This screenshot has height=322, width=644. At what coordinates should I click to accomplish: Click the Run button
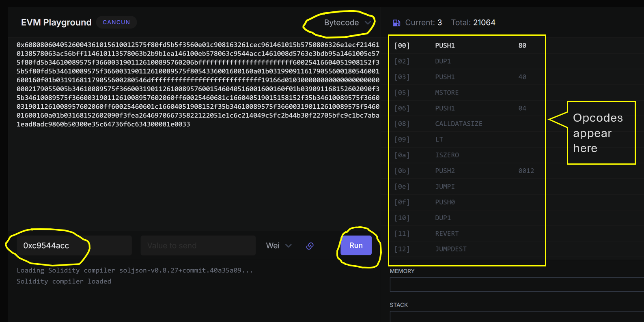356,245
